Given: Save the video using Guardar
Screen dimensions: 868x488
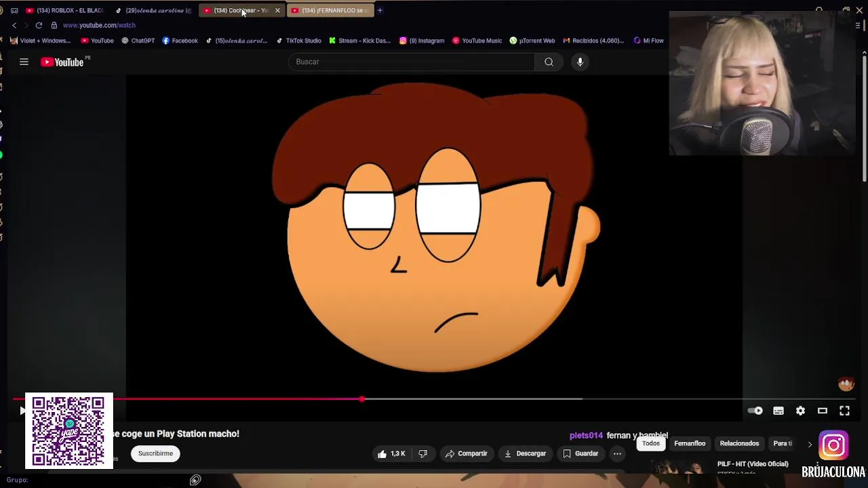Looking at the screenshot, I should click(x=580, y=453).
